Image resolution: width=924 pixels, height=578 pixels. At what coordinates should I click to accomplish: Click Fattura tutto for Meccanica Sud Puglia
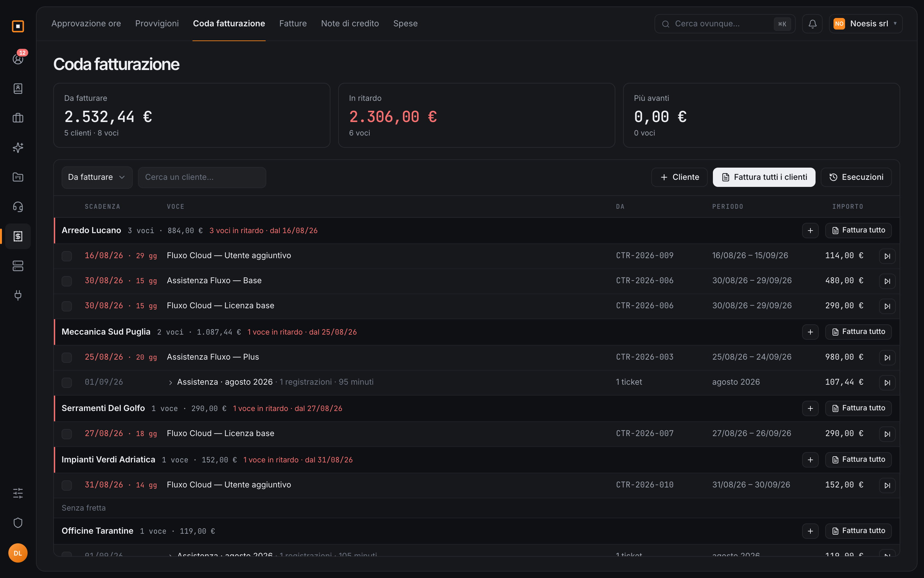[x=858, y=332]
